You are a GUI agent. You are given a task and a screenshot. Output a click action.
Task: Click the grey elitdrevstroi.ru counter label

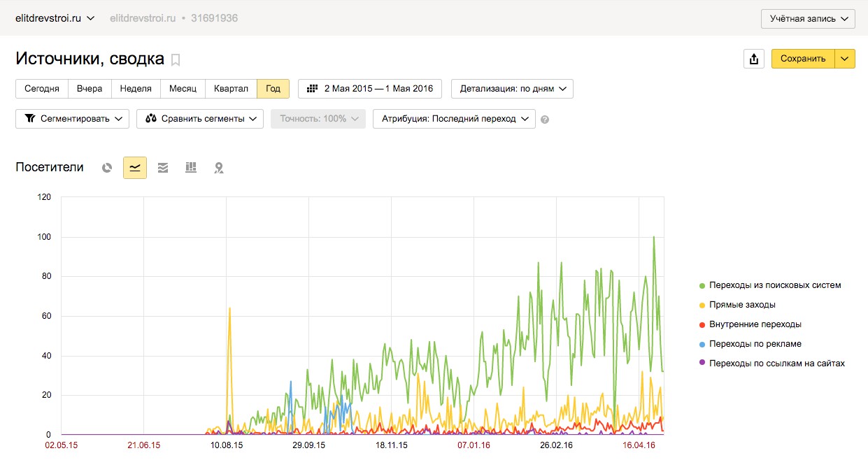[x=143, y=18]
